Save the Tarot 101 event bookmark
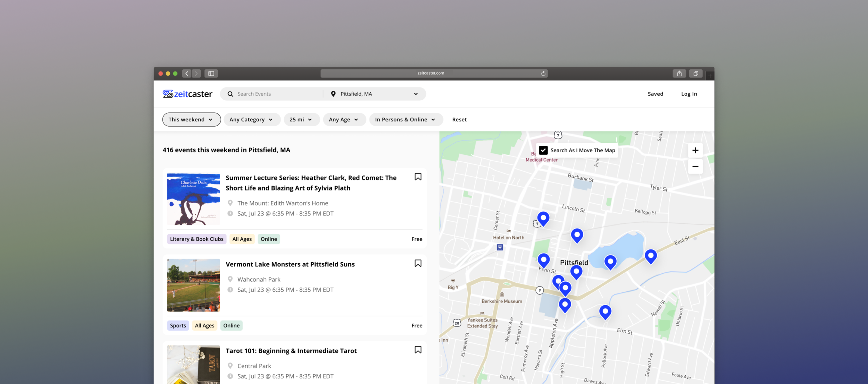This screenshot has height=384, width=868. click(418, 350)
